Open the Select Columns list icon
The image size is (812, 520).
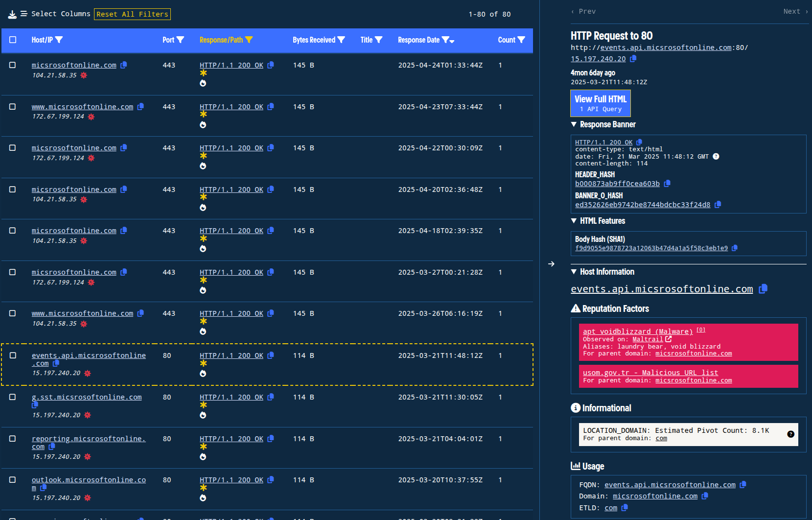pyautogui.click(x=24, y=14)
